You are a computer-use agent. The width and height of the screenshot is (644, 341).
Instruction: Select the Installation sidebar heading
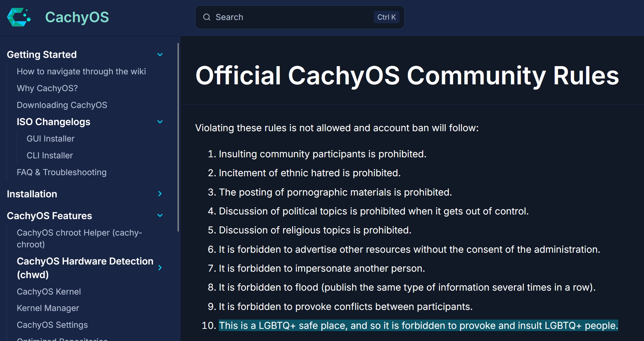32,194
